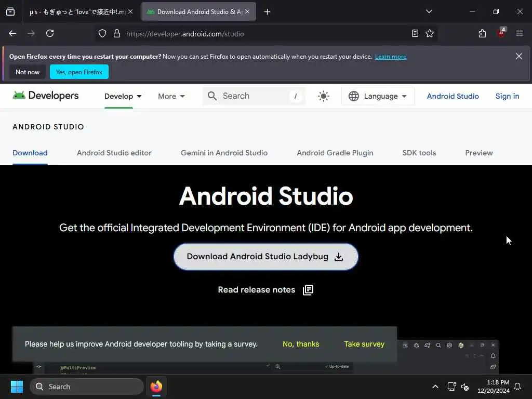Toggle reader view icon in address bar

[415, 33]
